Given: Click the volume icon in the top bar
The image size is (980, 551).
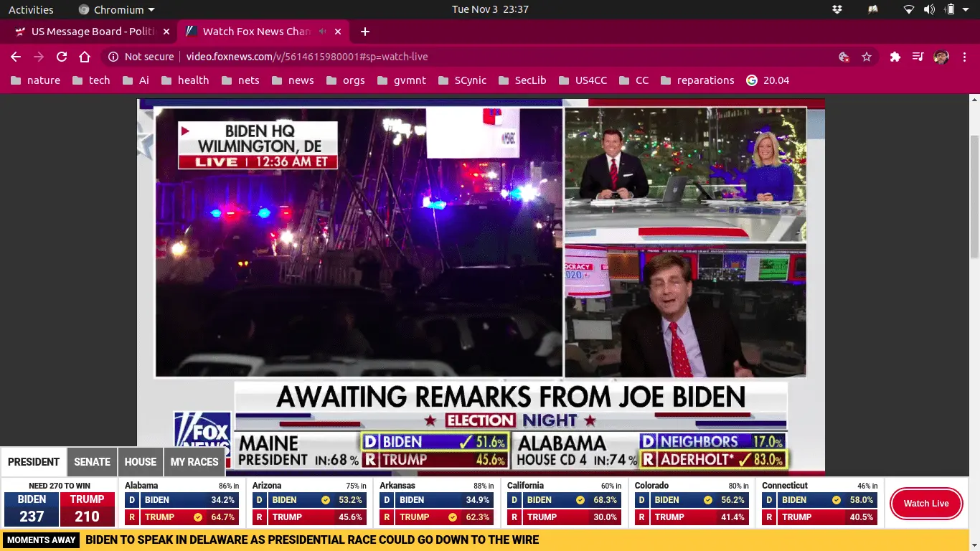Looking at the screenshot, I should pyautogui.click(x=930, y=9).
